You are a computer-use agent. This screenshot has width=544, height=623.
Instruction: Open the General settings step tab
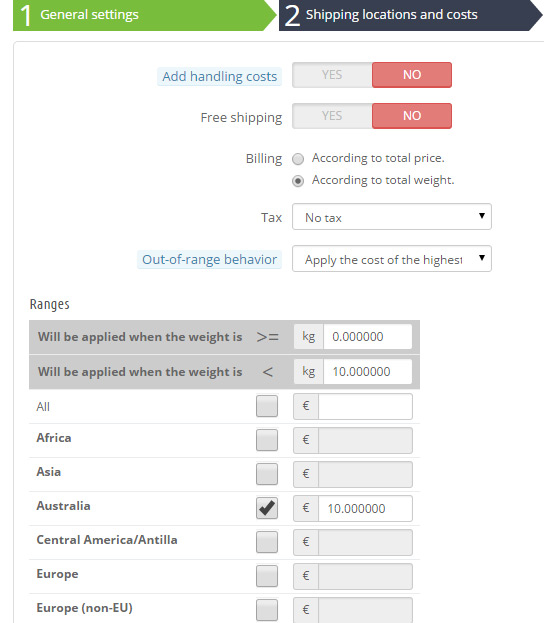(145, 15)
